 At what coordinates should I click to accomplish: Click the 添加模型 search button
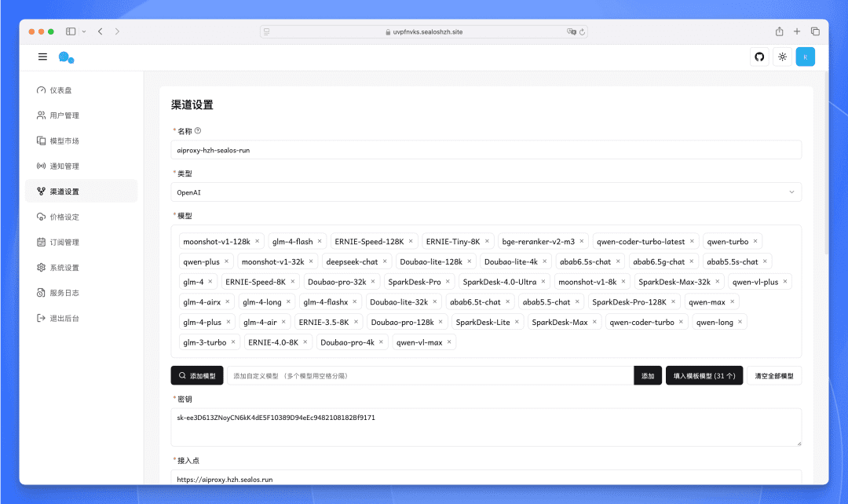pos(197,375)
